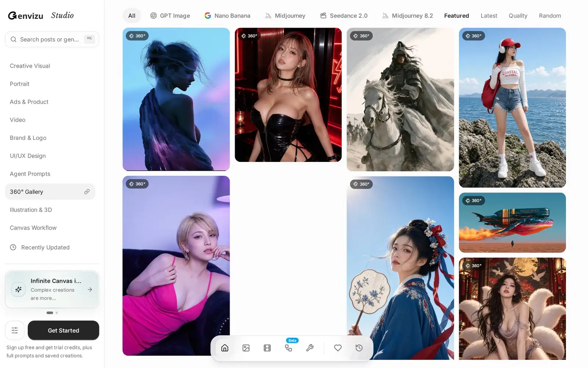Click the search posts input field

(52, 39)
